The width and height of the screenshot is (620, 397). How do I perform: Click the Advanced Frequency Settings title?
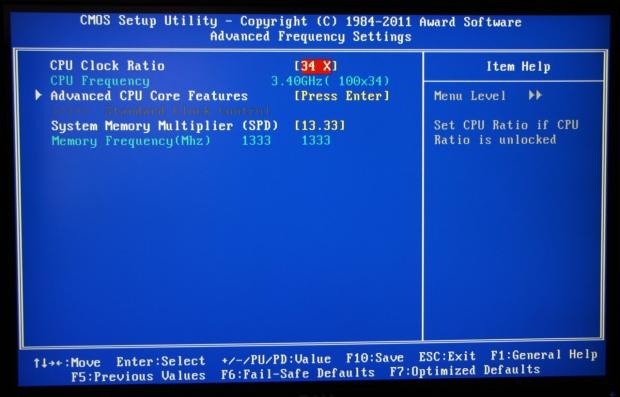click(311, 36)
